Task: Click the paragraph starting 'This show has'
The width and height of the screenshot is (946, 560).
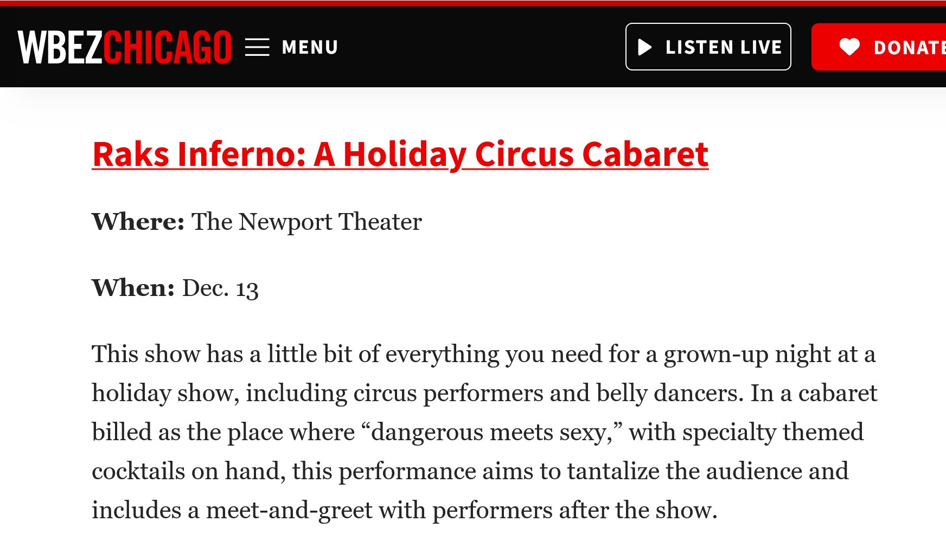Action: [484, 432]
